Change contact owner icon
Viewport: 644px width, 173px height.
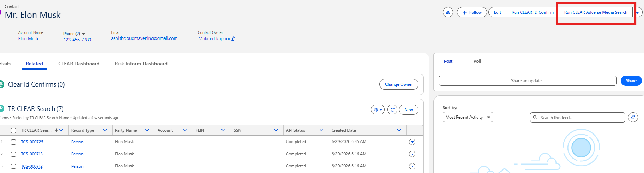pyautogui.click(x=233, y=39)
